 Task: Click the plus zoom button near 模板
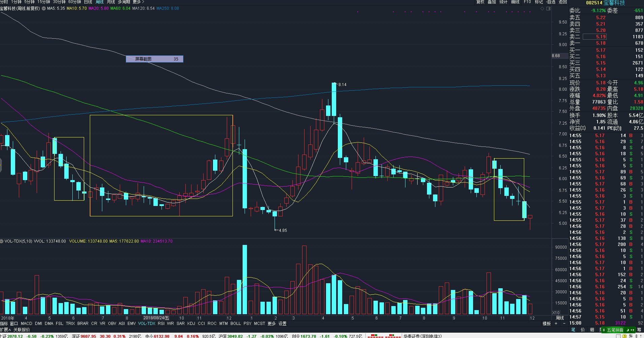(x=556, y=324)
